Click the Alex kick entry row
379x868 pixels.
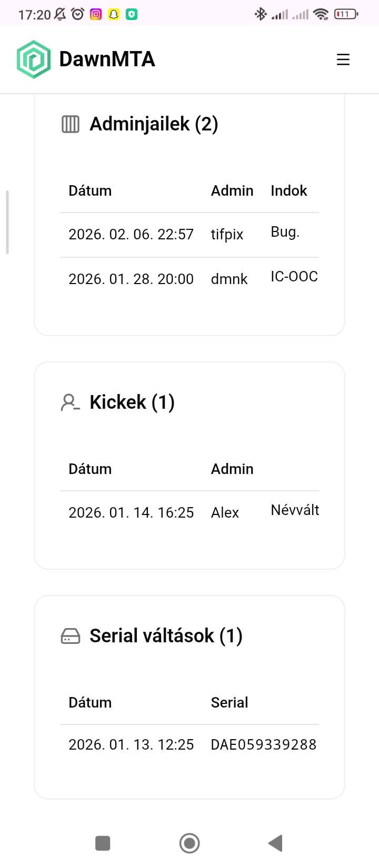click(x=189, y=512)
